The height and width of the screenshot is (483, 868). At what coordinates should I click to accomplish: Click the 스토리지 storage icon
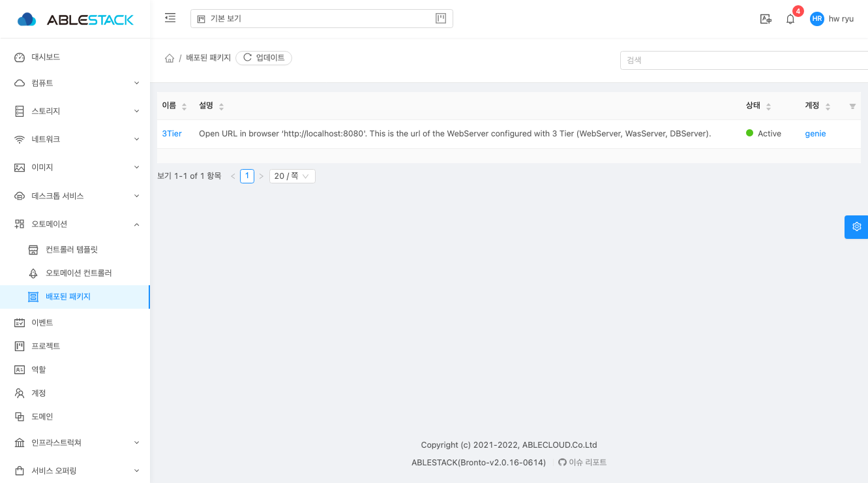point(20,112)
